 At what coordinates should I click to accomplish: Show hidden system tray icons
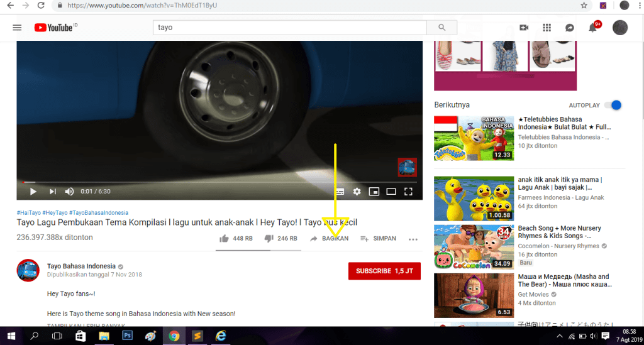coord(559,336)
